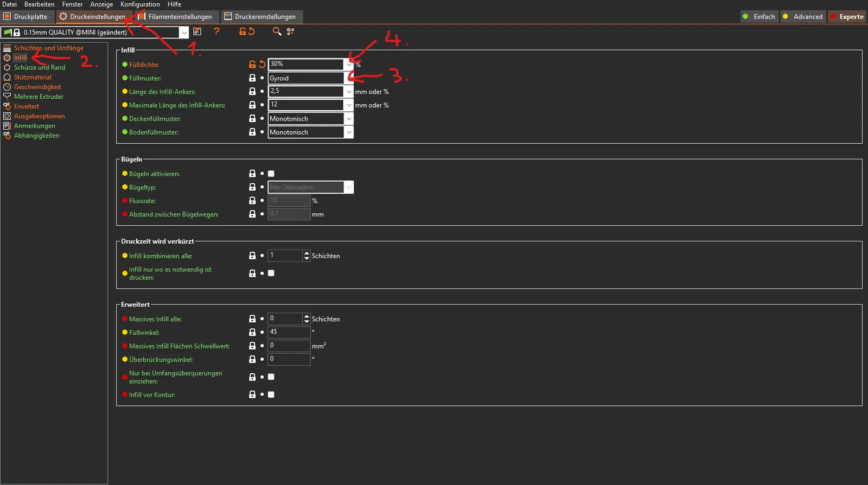Click the lock icon for Füllmuster
The image size is (868, 485).
tap(252, 78)
